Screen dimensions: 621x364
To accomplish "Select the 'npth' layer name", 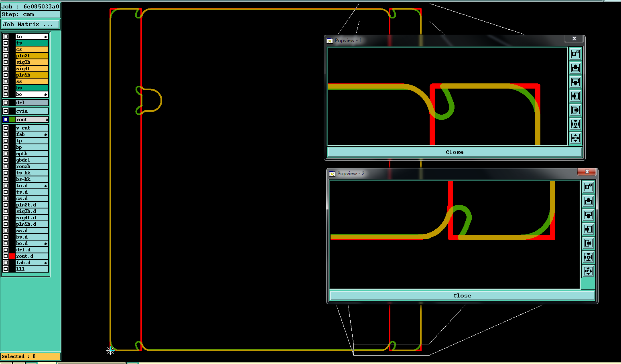I will pos(32,154).
